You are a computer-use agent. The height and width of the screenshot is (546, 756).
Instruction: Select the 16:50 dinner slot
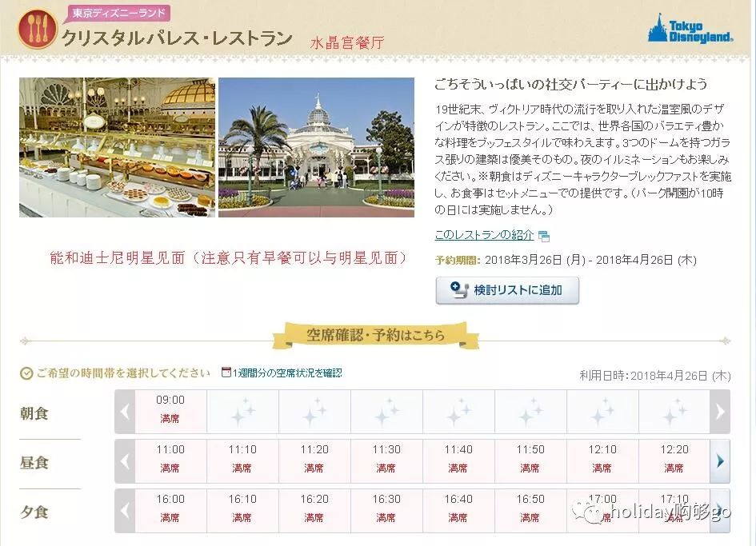tap(530, 511)
